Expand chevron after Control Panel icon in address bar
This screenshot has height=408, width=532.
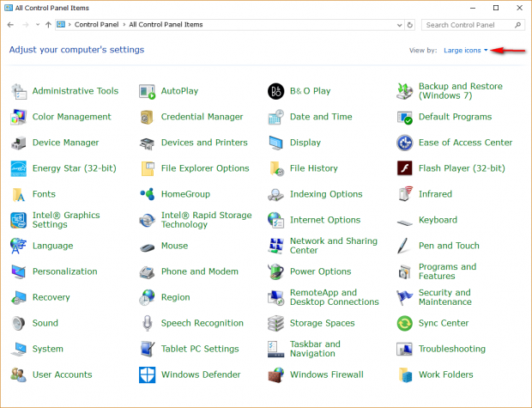click(x=70, y=25)
